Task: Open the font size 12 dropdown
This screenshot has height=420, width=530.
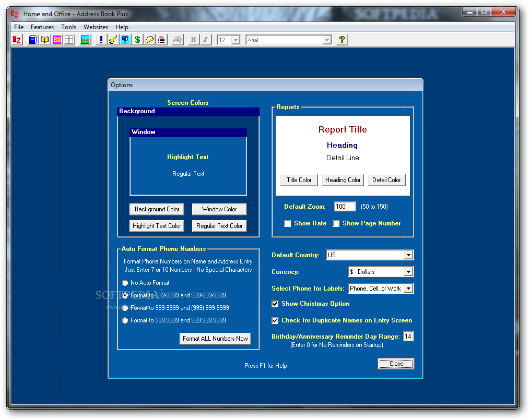Action: (x=236, y=40)
